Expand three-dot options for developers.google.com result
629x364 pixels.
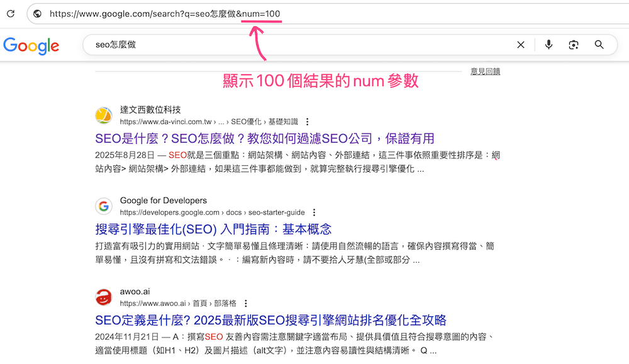click(x=314, y=212)
